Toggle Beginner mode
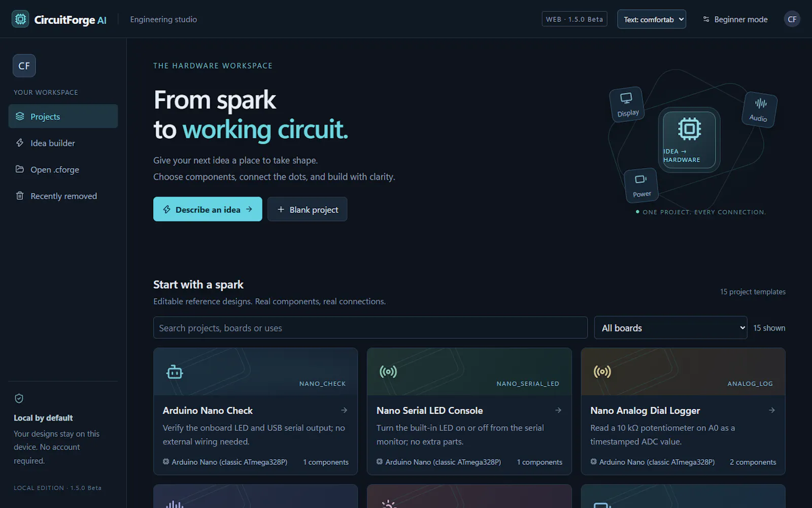 [x=735, y=19]
